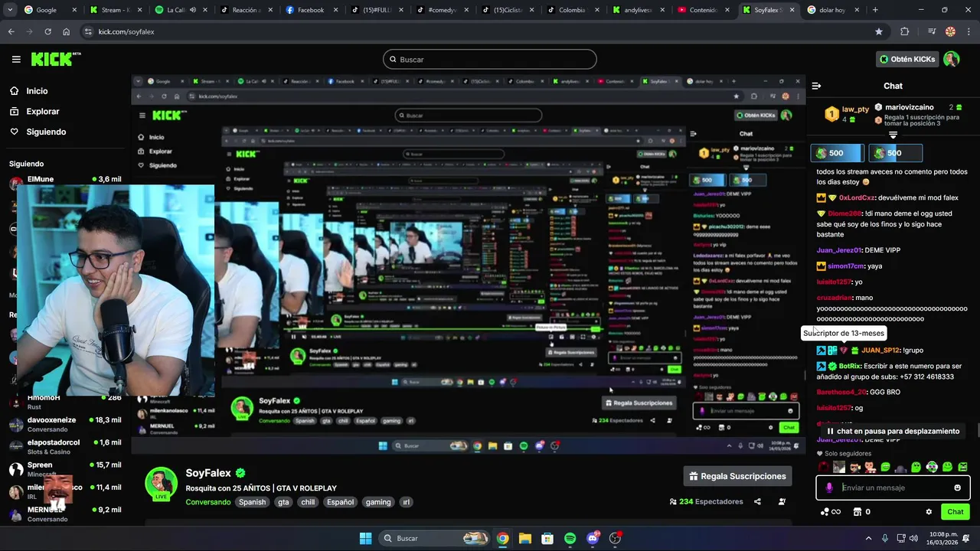
Task: Open the user profile avatar menu
Action: pos(951,59)
